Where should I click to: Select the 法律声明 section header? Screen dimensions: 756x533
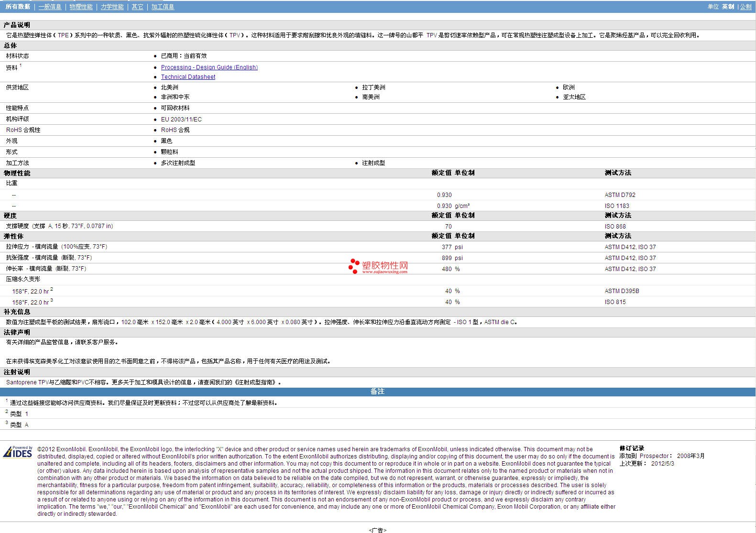17,332
